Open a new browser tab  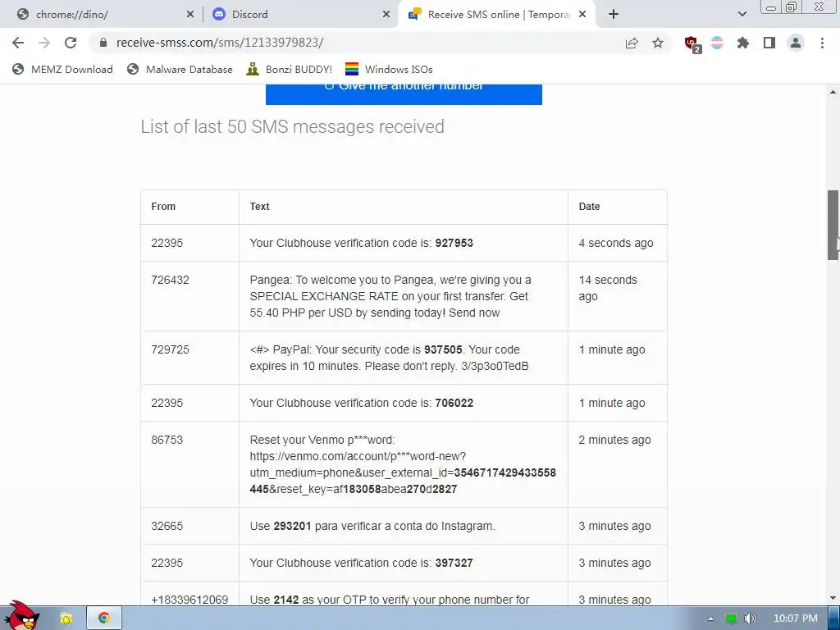[614, 15]
